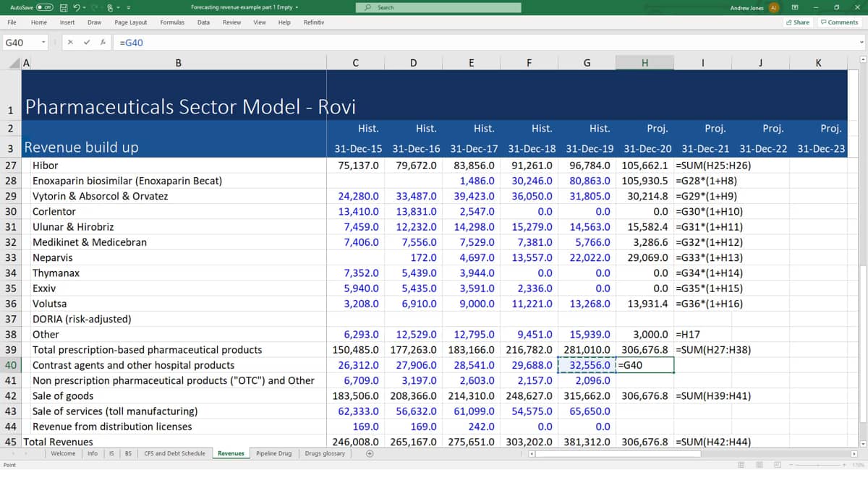Open the Page Layout ribbon tab
The image size is (868, 488).
click(131, 22)
